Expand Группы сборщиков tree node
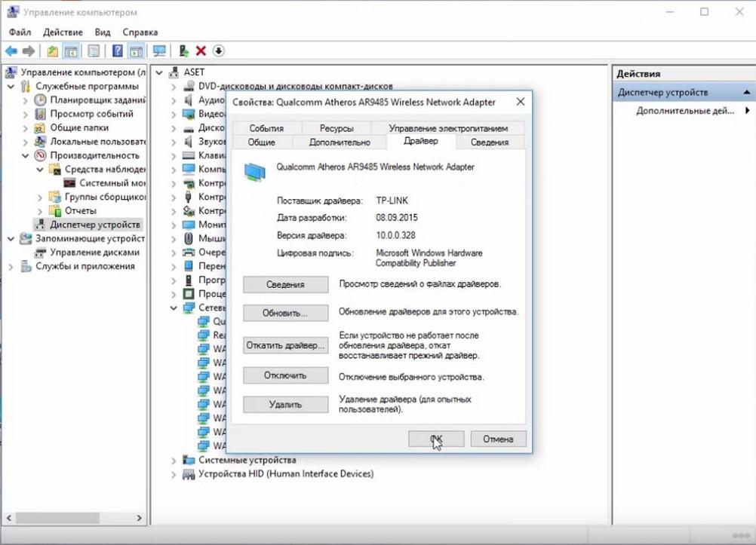 coord(40,197)
